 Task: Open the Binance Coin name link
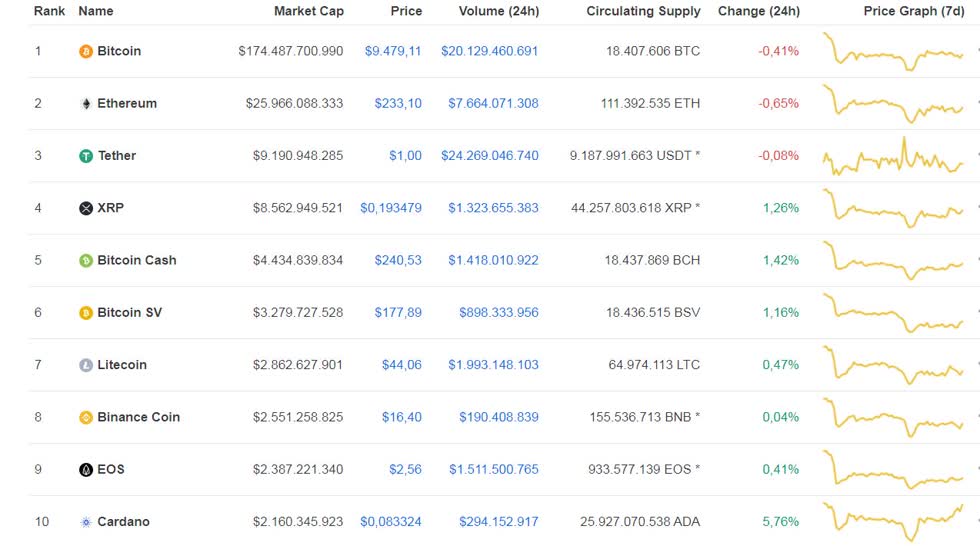pos(139,417)
